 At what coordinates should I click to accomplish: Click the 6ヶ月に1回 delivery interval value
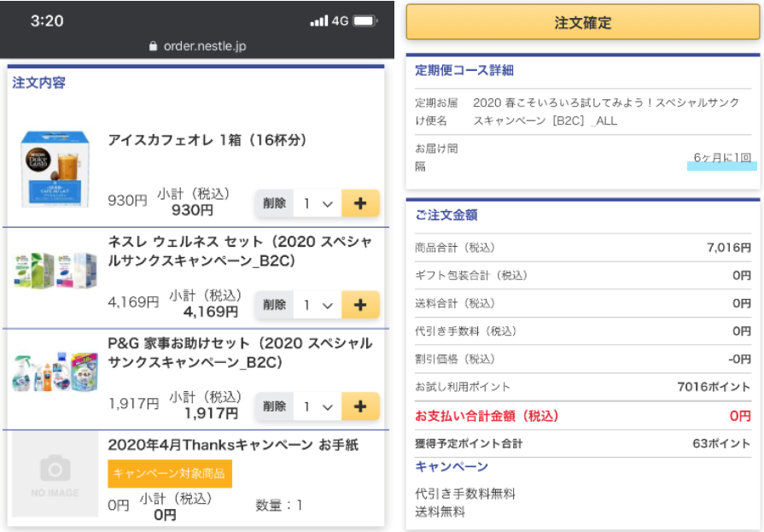click(x=722, y=157)
